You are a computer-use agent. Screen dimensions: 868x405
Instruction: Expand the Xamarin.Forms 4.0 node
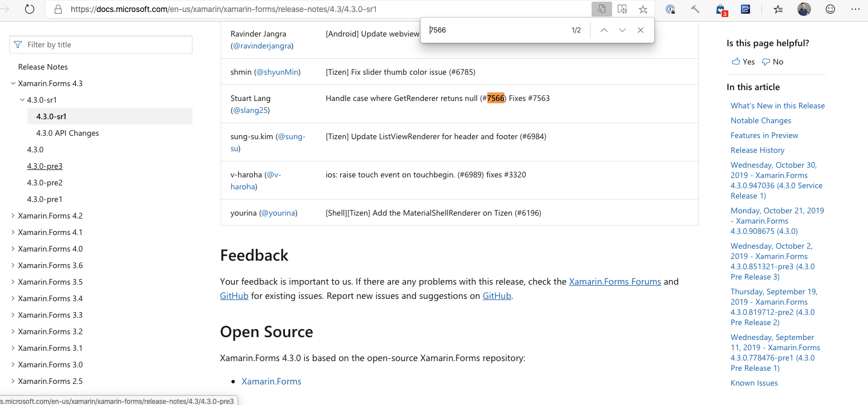pyautogui.click(x=13, y=249)
